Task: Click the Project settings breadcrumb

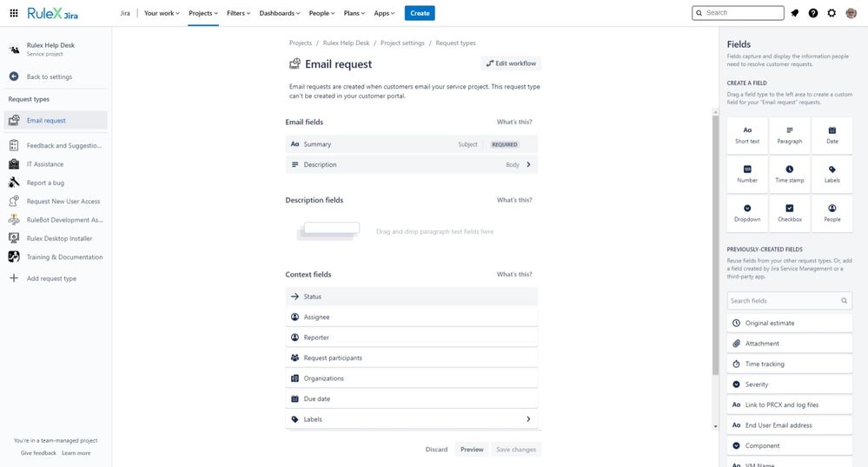Action: pos(402,43)
